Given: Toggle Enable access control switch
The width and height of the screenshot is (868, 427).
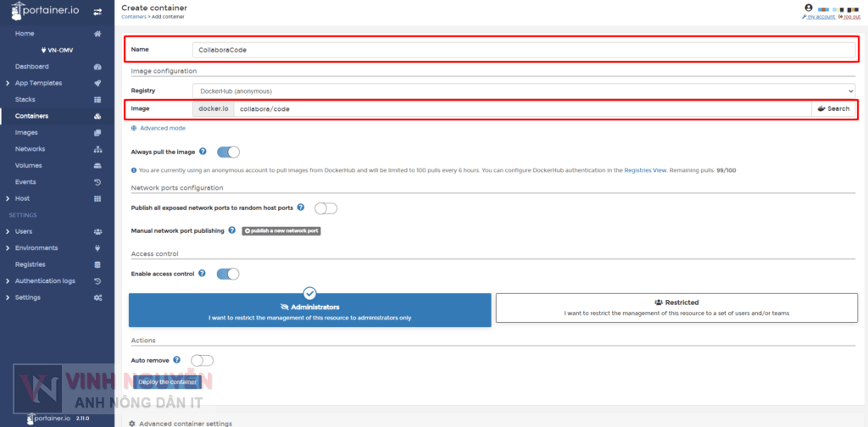Looking at the screenshot, I should pyautogui.click(x=228, y=274).
